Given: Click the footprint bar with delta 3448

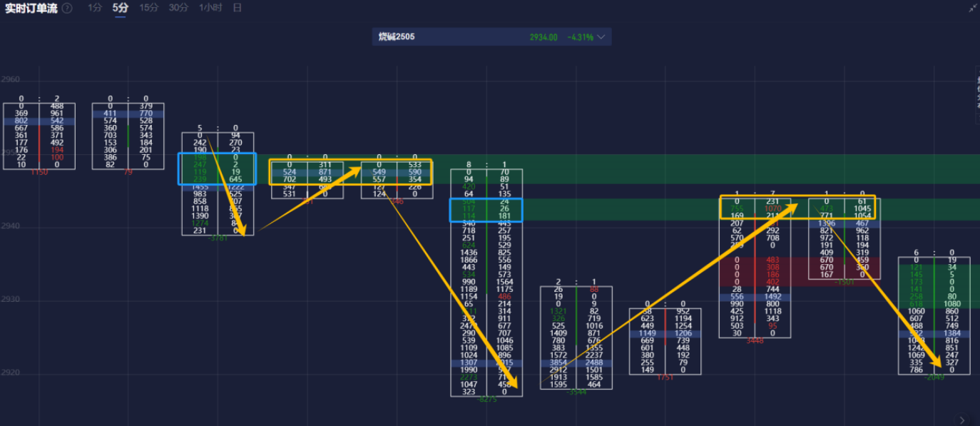Looking at the screenshot, I should [755, 271].
